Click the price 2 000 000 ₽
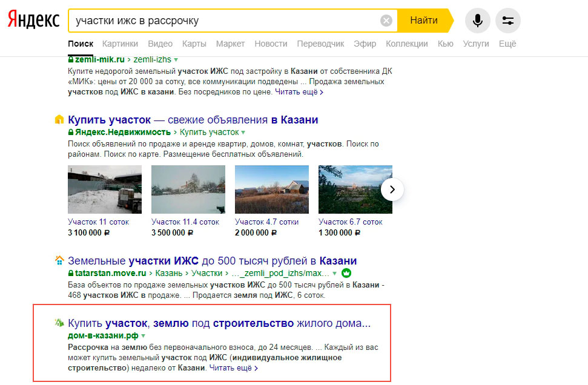This screenshot has width=588, height=385. (256, 233)
